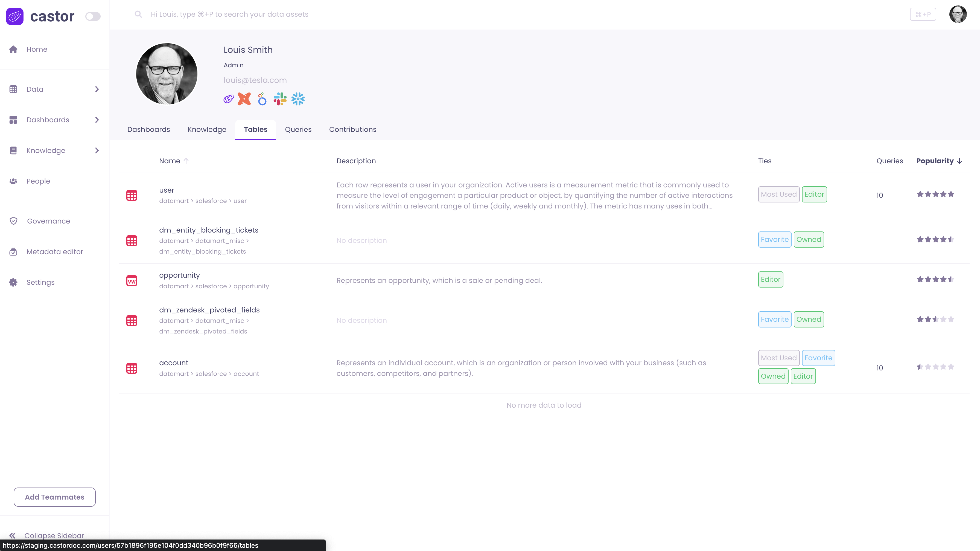
Task: Switch to the Contributions tab
Action: tap(352, 129)
